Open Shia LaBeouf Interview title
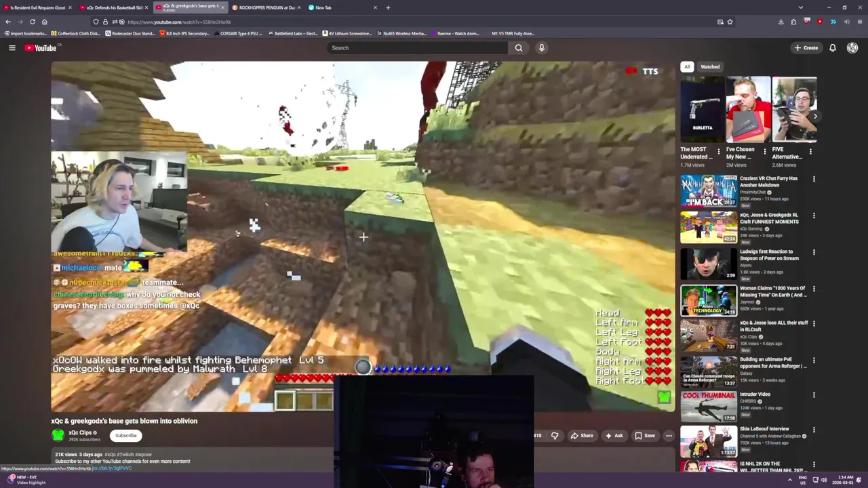The height and width of the screenshot is (488, 868). click(764, 428)
